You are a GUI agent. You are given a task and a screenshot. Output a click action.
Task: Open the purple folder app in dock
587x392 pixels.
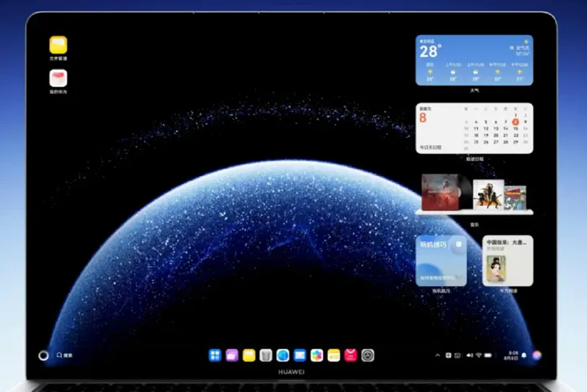(x=232, y=355)
